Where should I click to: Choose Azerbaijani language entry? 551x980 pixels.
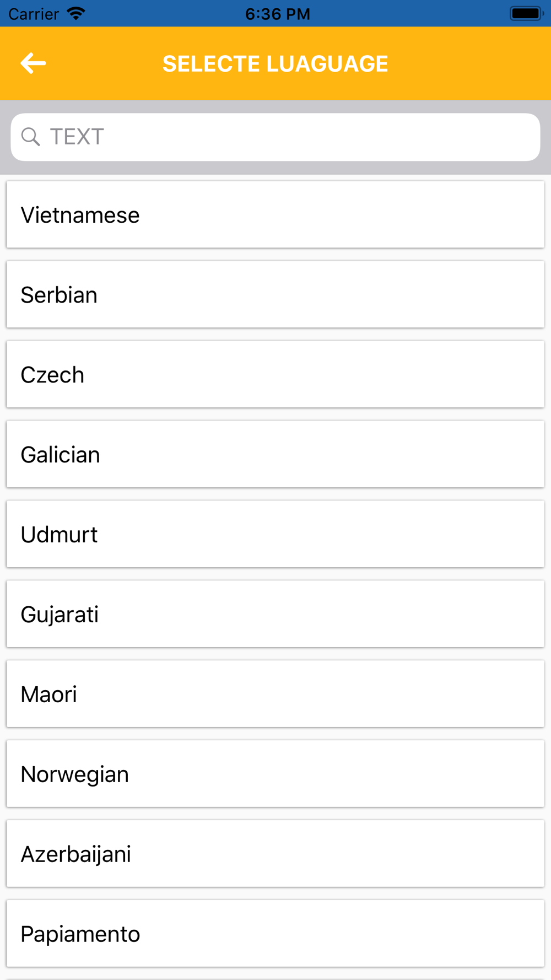pos(275,854)
